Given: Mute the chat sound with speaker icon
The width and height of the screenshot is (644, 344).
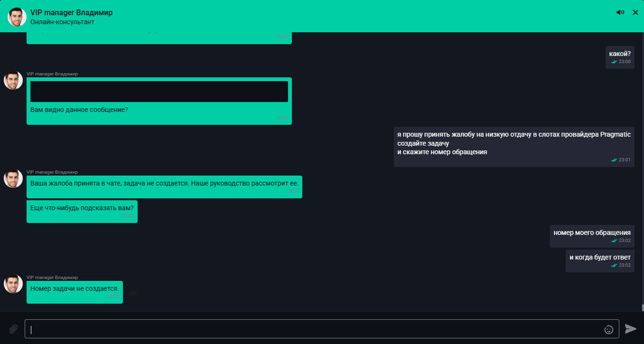Looking at the screenshot, I should (620, 13).
